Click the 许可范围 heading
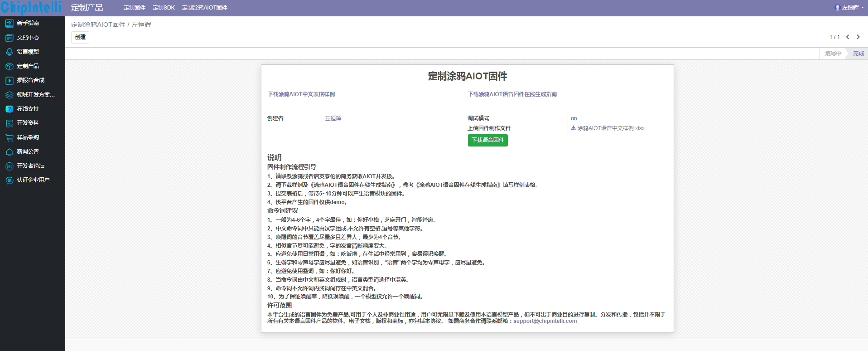Viewport: 868px width, 351px height. click(x=280, y=305)
